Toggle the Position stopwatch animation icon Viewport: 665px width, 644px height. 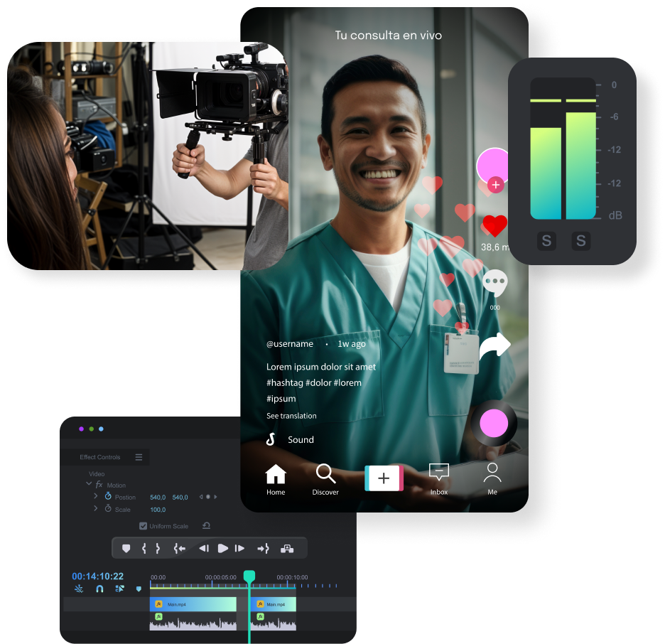108,496
